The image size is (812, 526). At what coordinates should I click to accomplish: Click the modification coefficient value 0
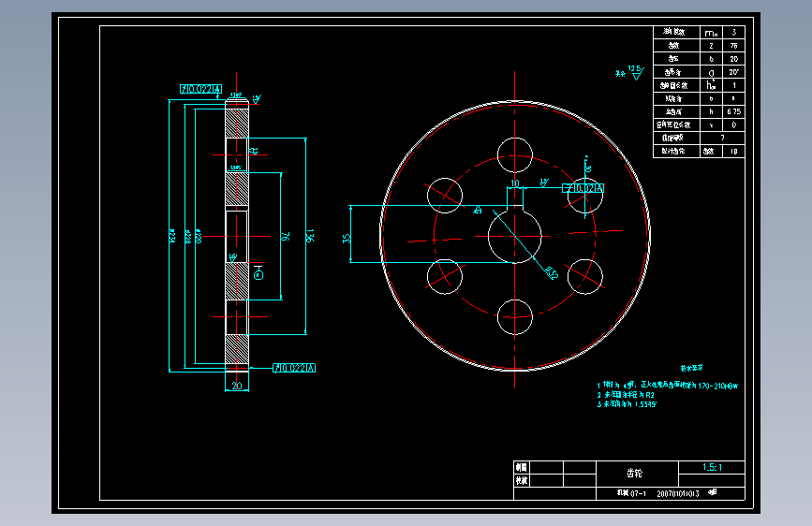click(734, 124)
